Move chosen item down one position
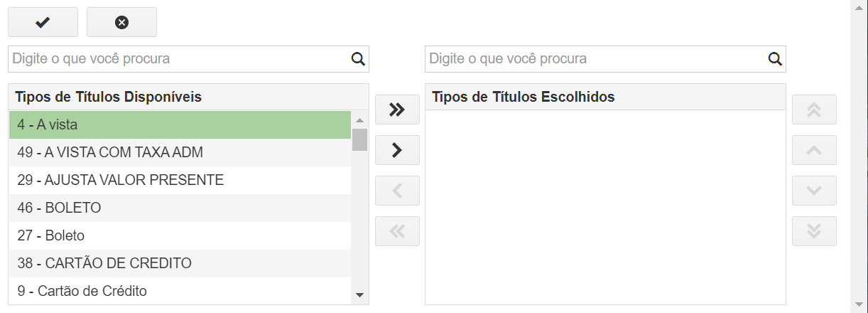The width and height of the screenshot is (868, 313). (x=814, y=191)
